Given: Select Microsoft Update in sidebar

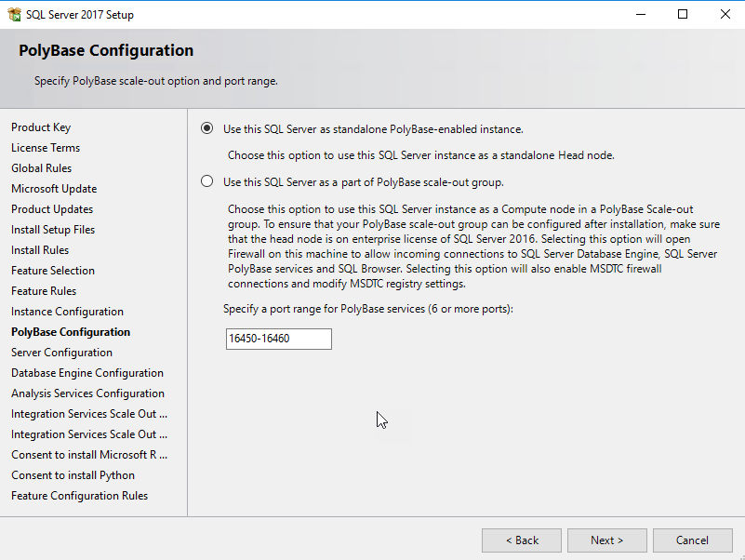Looking at the screenshot, I should click(x=54, y=189).
